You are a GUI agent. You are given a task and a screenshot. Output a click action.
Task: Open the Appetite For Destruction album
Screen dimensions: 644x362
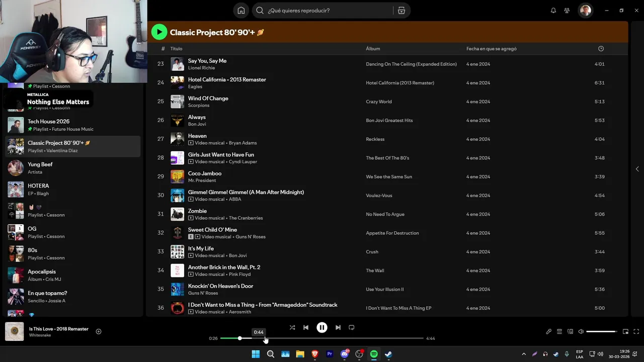[x=392, y=233]
